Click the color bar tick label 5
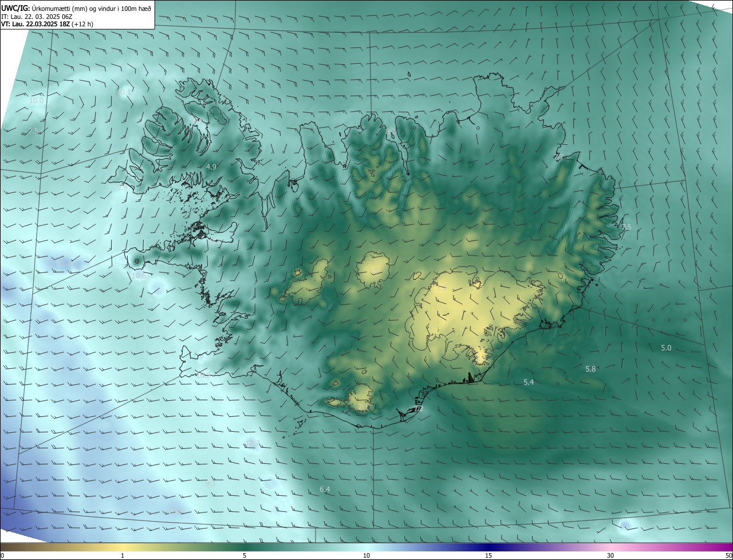The image size is (733, 560). 245,555
